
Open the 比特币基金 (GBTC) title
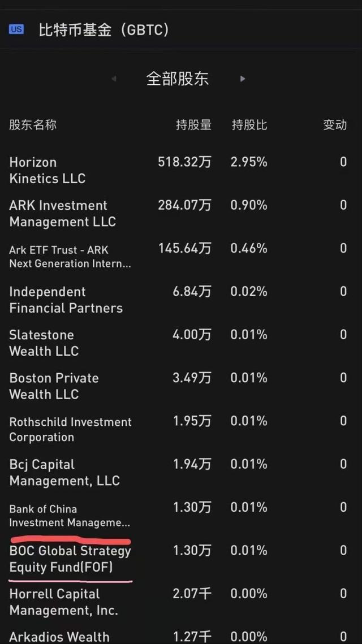point(104,30)
